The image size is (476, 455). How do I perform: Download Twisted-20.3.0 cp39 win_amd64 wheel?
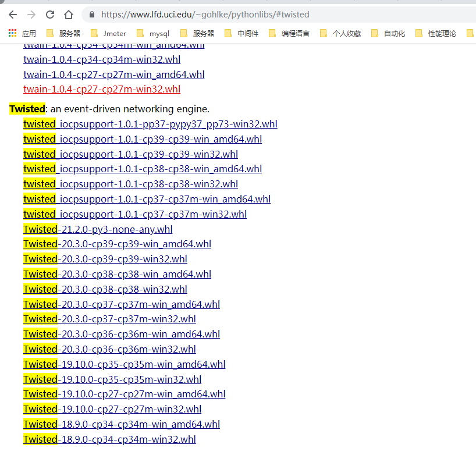[x=117, y=244]
